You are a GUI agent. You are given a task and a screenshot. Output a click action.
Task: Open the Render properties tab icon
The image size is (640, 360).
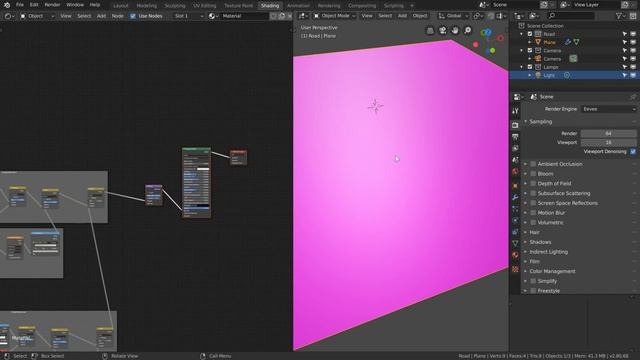[x=515, y=125]
